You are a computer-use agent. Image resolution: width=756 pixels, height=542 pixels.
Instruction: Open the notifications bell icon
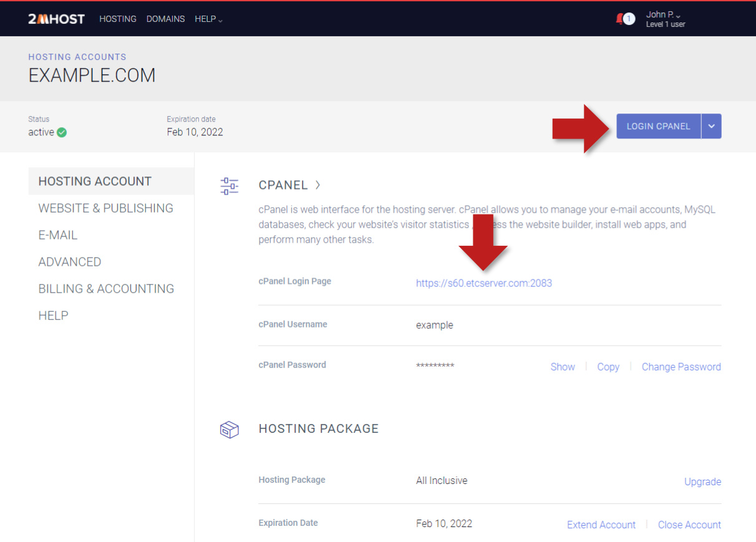(x=621, y=19)
